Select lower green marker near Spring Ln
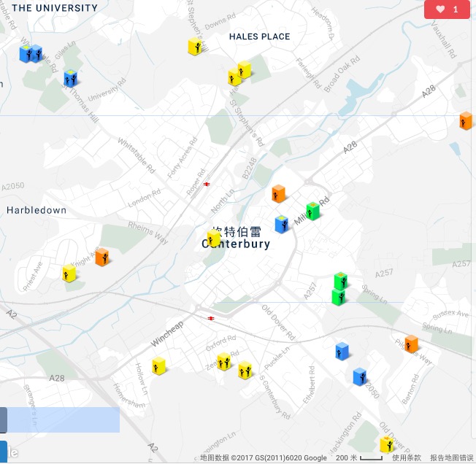 click(x=338, y=297)
